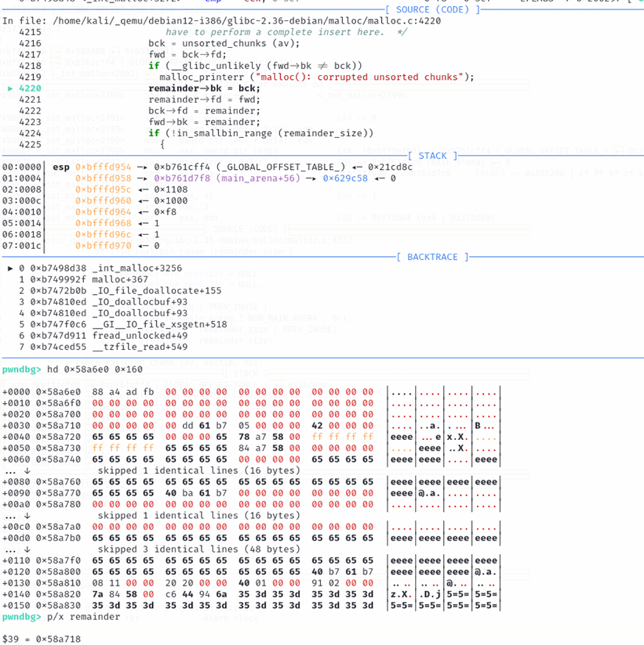Select the 'p/x remainder' command line
The width and height of the screenshot is (644, 645).
[83, 617]
